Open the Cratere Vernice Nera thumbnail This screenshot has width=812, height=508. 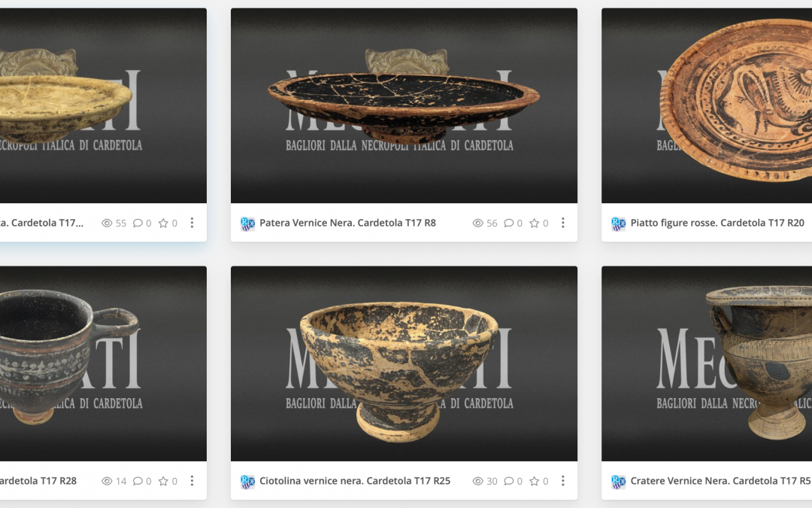[x=707, y=364]
